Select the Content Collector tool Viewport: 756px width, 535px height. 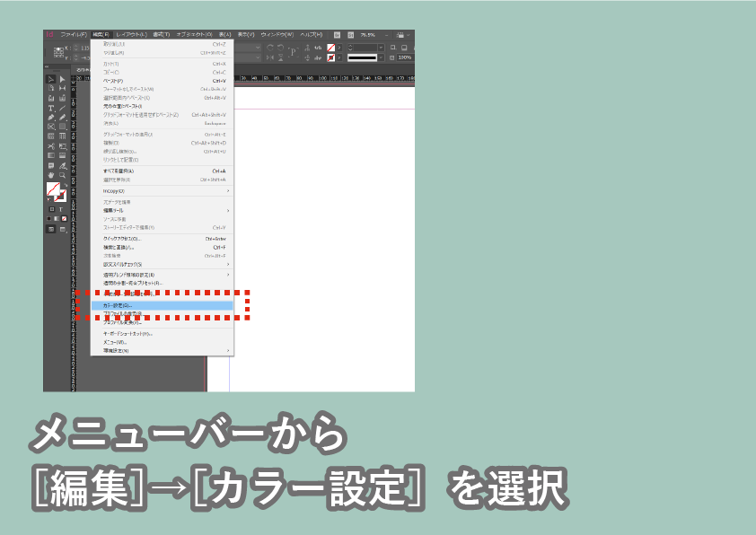(x=51, y=99)
